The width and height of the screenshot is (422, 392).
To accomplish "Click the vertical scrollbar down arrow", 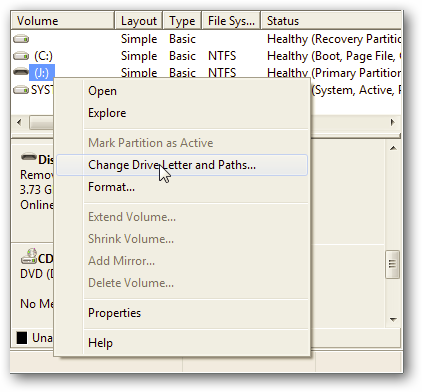I will [x=393, y=319].
